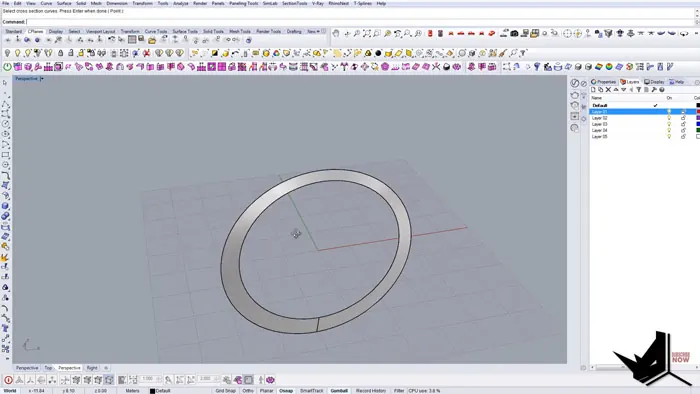This screenshot has height=394, width=700.
Task: Open the Perspective viewport title dropdown arrow
Action: [42, 79]
